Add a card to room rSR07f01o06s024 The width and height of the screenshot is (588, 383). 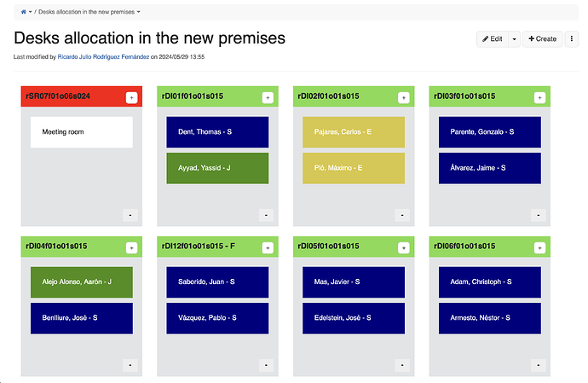click(x=131, y=97)
